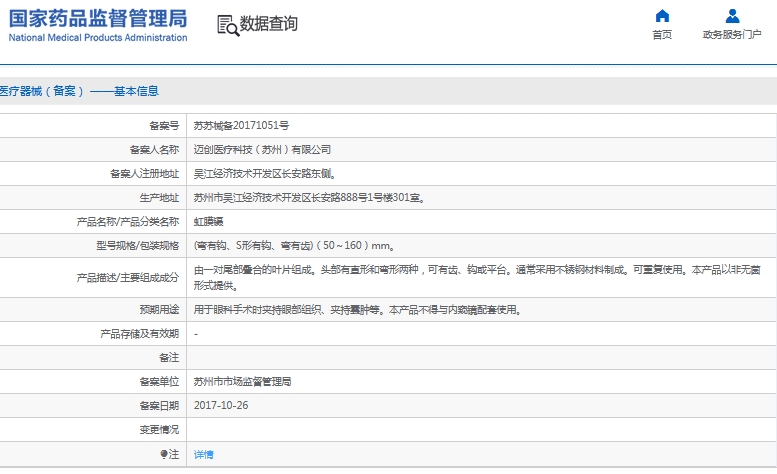Click the 长安路888号1号楼301室 production address

click(310, 198)
